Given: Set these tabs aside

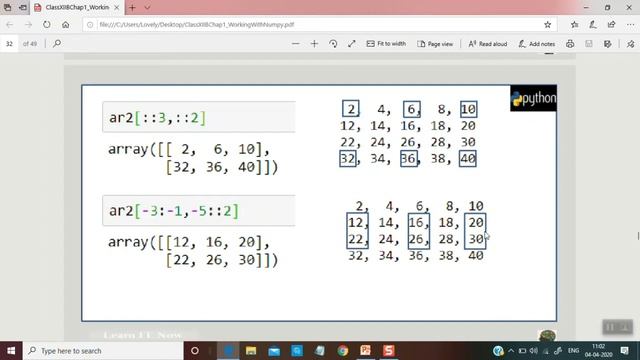Looking at the screenshot, I should tap(23, 7).
